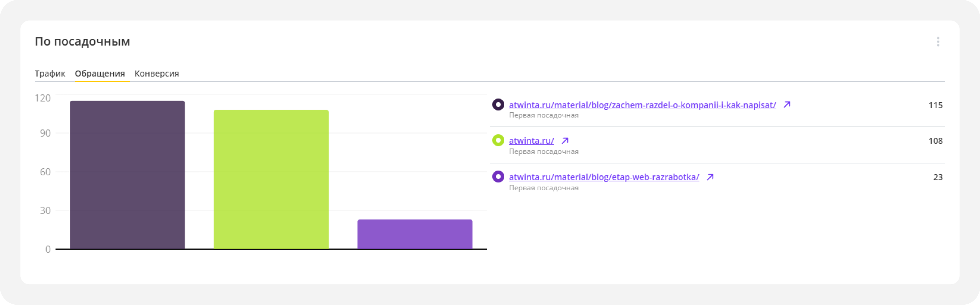Click the value 108 in the list
This screenshot has height=305, width=980.
(935, 141)
